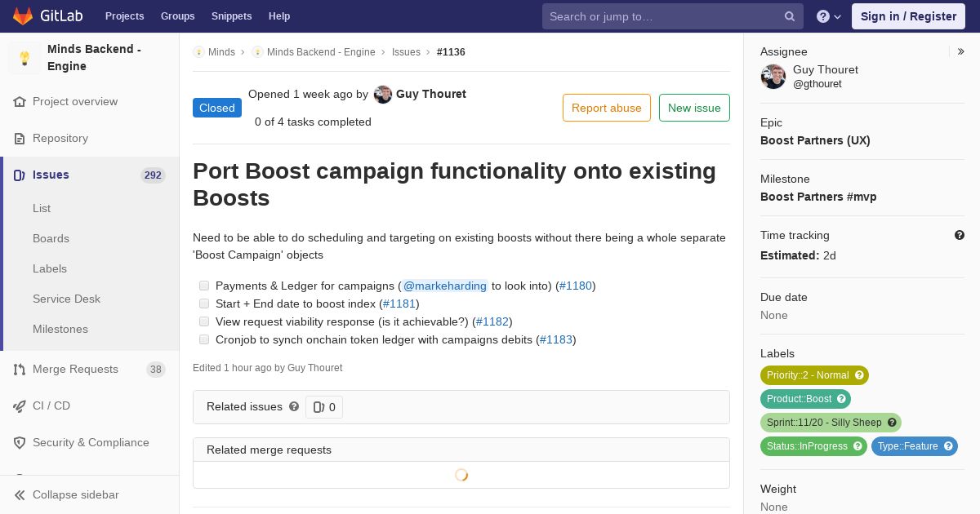Open the Help top menu
The height and width of the screenshot is (514, 980).
pyautogui.click(x=279, y=16)
